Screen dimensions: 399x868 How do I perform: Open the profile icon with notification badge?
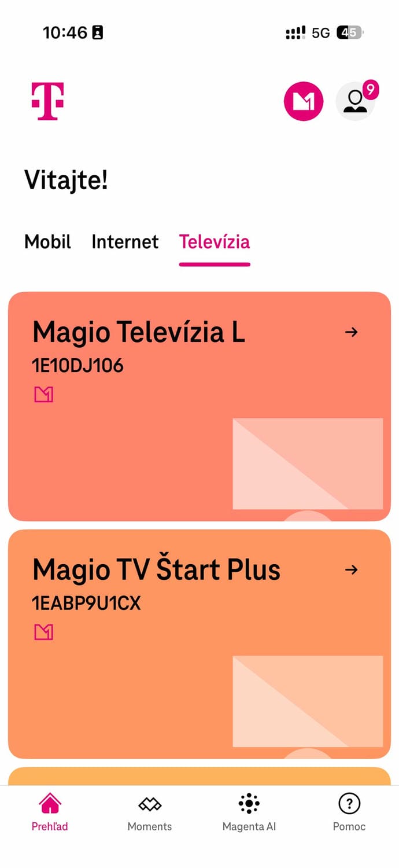tap(354, 101)
